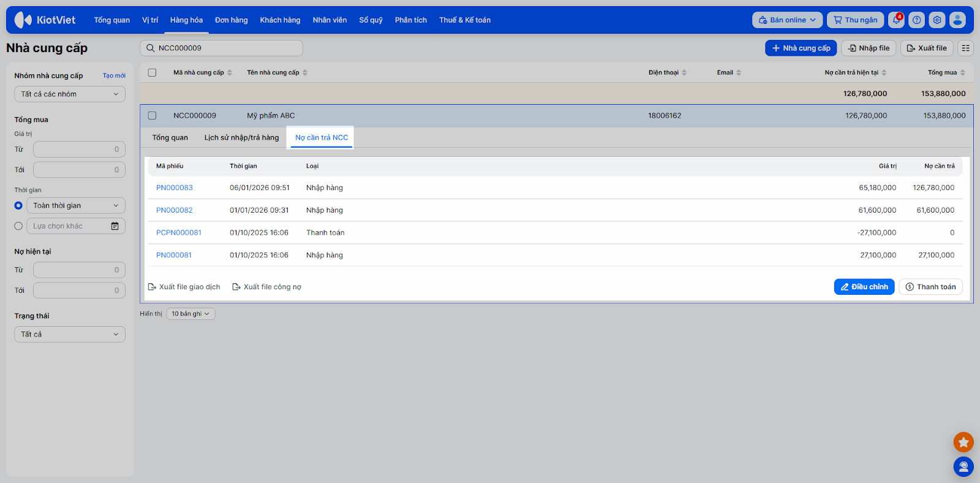980x483 pixels.
Task: Open the Hàng hóa menu
Action: (x=186, y=20)
